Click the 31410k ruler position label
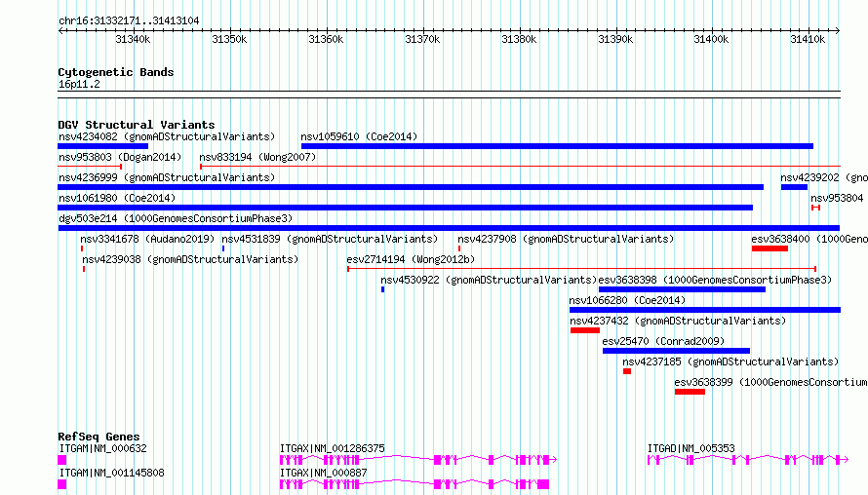868x495 pixels. pos(808,39)
